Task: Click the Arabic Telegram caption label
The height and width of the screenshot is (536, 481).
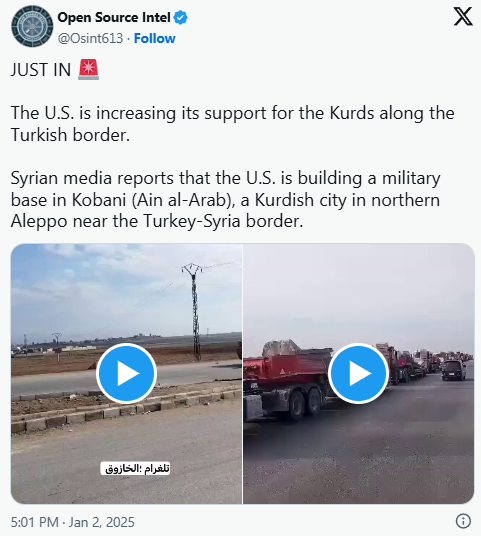Action: pos(135,468)
